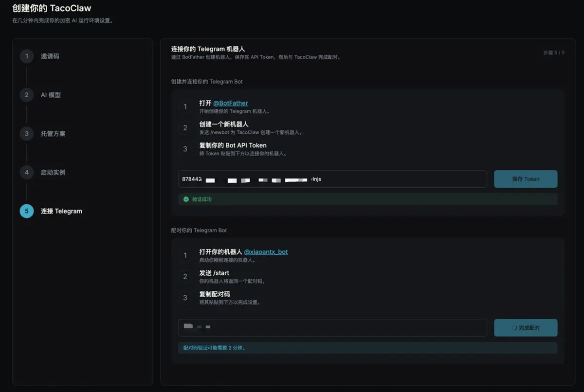Click the 复制配对码 instruction text
Viewport: 584px width, 392px height.
[x=215, y=294]
